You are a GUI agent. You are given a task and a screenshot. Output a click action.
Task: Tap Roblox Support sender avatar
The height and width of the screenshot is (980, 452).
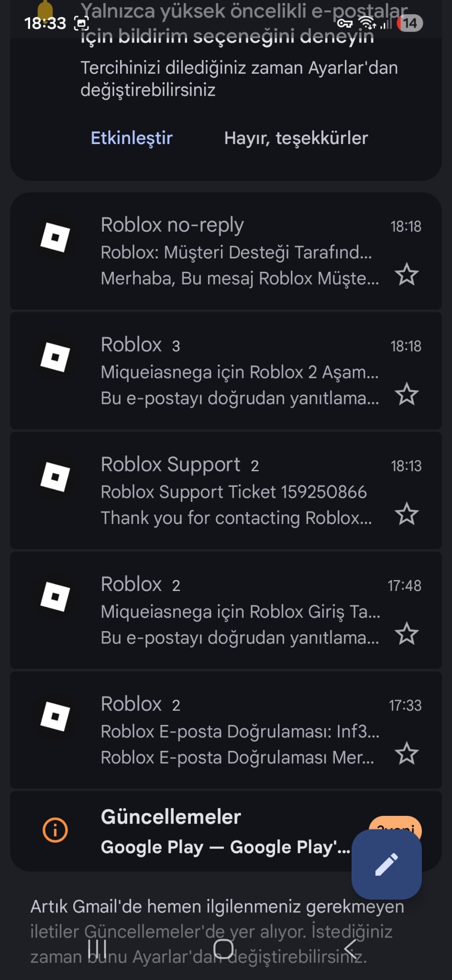coord(55,477)
